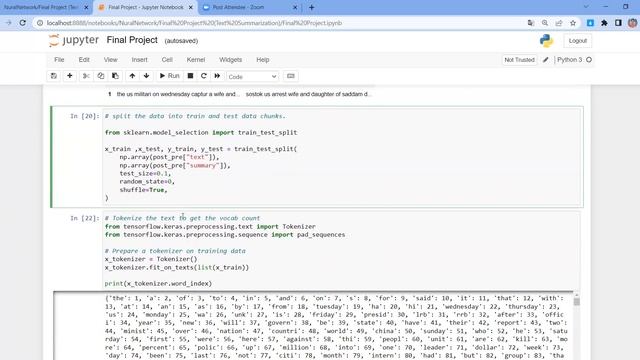Screen dimensions: 640x360
Task: Open the Help menu
Action: [263, 60]
